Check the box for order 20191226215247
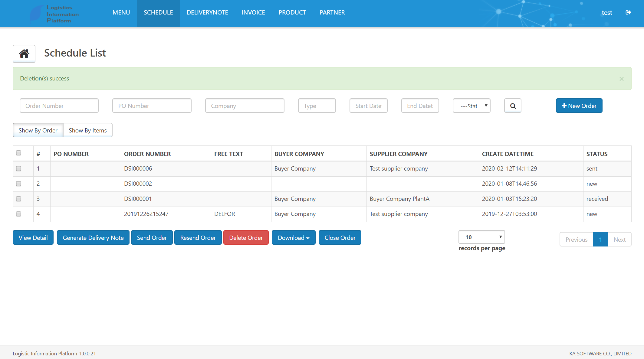644x359 pixels. [x=18, y=214]
